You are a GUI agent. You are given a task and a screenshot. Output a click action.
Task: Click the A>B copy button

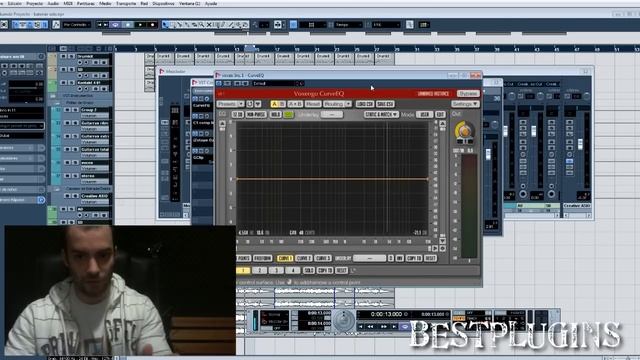coord(295,104)
